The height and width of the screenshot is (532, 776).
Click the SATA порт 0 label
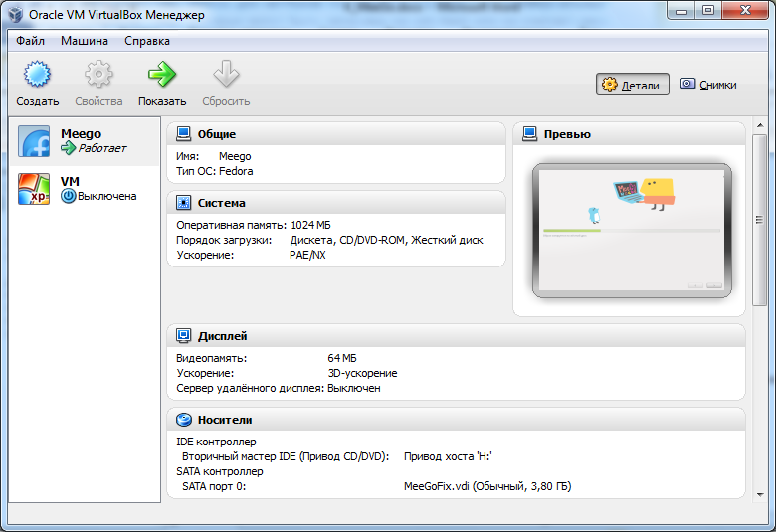(x=214, y=486)
